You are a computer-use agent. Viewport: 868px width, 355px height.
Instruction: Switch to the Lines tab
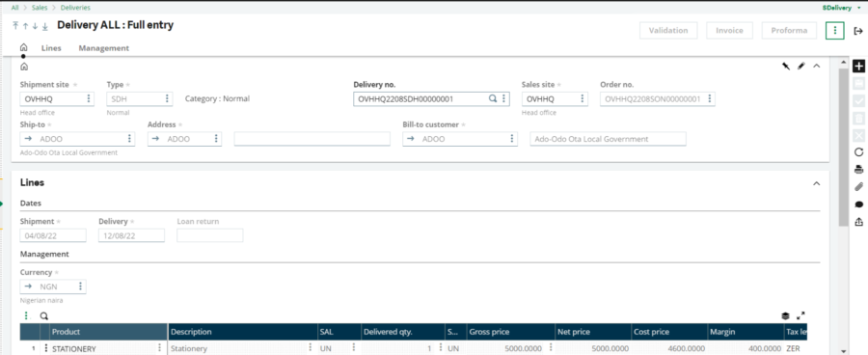51,48
